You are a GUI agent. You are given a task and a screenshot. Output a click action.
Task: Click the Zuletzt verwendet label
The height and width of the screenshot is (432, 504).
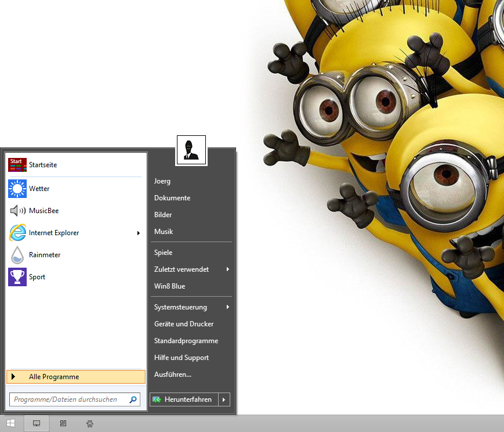(182, 269)
